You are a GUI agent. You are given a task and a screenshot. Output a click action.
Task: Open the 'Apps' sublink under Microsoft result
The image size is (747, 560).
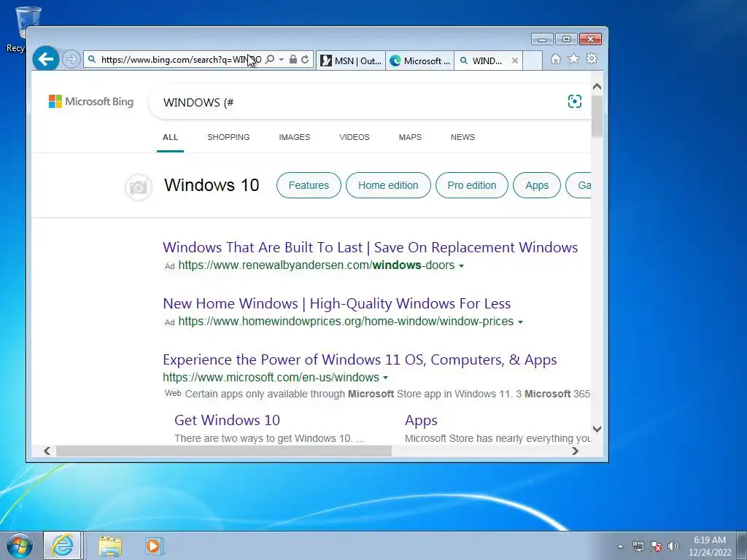421,421
